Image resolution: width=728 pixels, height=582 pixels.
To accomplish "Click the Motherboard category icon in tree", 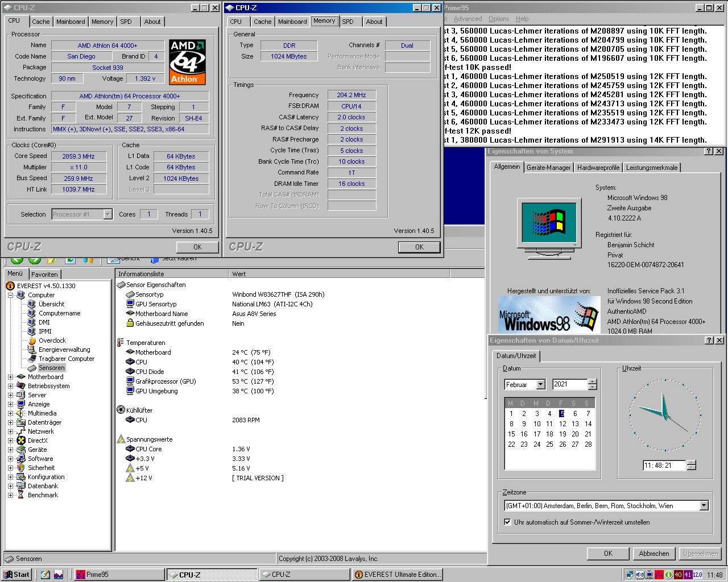I will [x=21, y=377].
